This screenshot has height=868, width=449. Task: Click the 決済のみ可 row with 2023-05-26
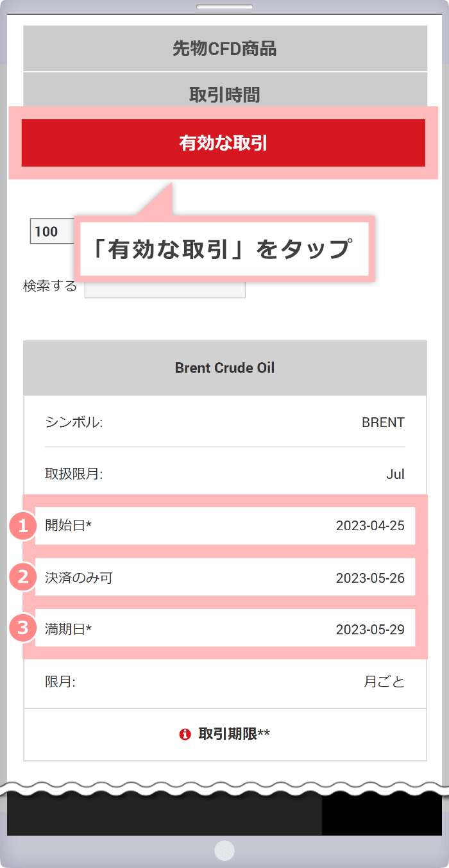224,578
